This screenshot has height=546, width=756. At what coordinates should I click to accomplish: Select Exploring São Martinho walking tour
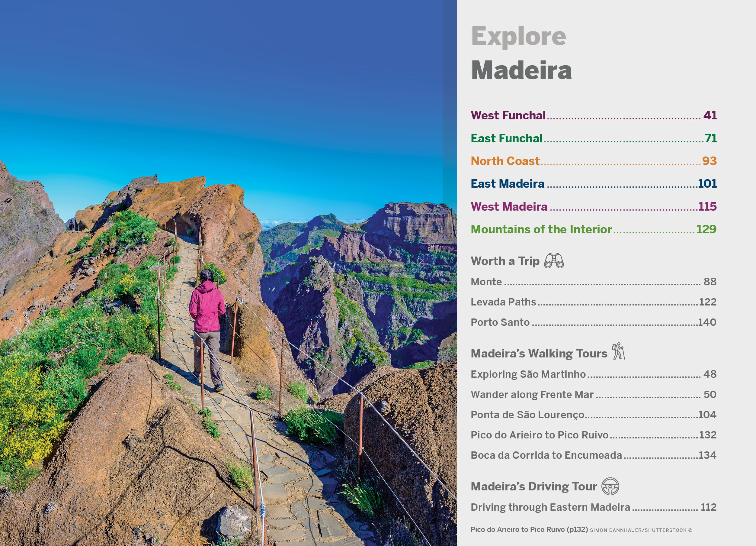coord(593,374)
